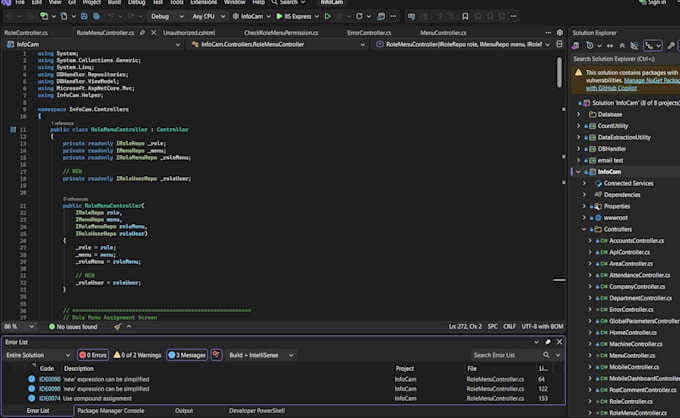The height and width of the screenshot is (418, 680).
Task: Toggle the 0 Errors filter
Action: 93,355
